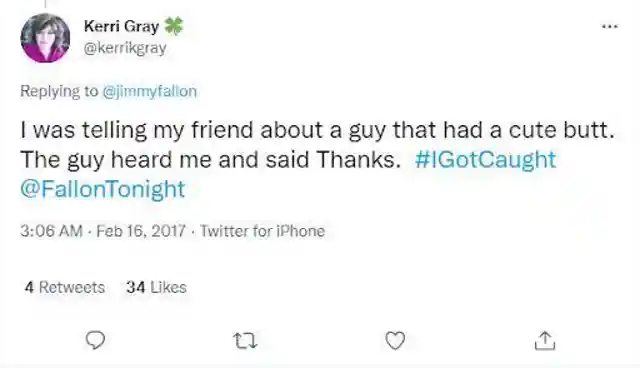Image resolution: width=640 pixels, height=368 pixels.
Task: Open Kerri Gray's profile picture
Action: (x=45, y=38)
